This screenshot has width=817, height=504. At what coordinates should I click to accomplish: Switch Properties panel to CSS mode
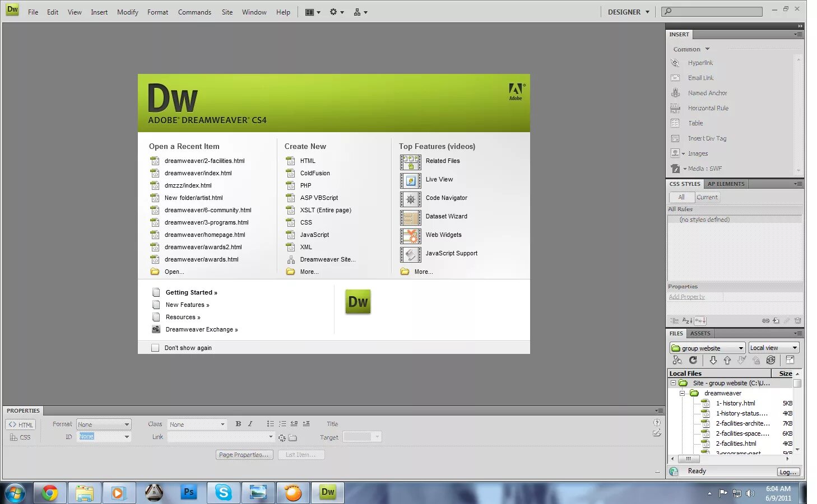click(21, 437)
